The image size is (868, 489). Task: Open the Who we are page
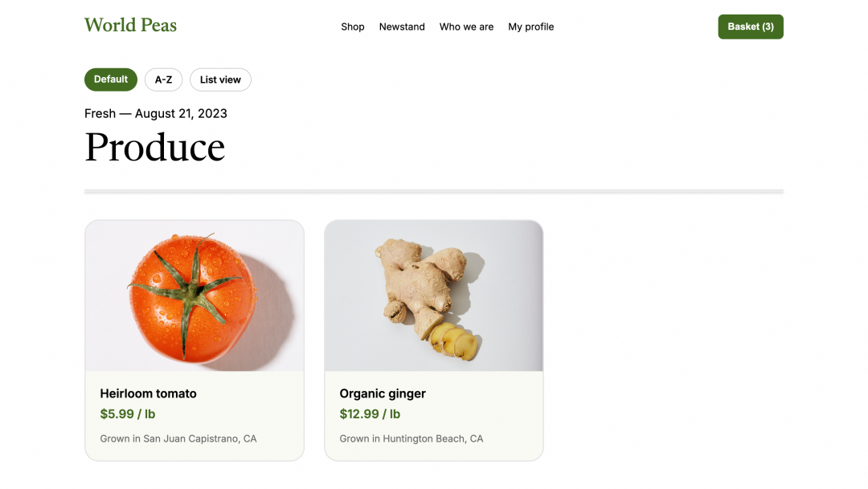466,26
